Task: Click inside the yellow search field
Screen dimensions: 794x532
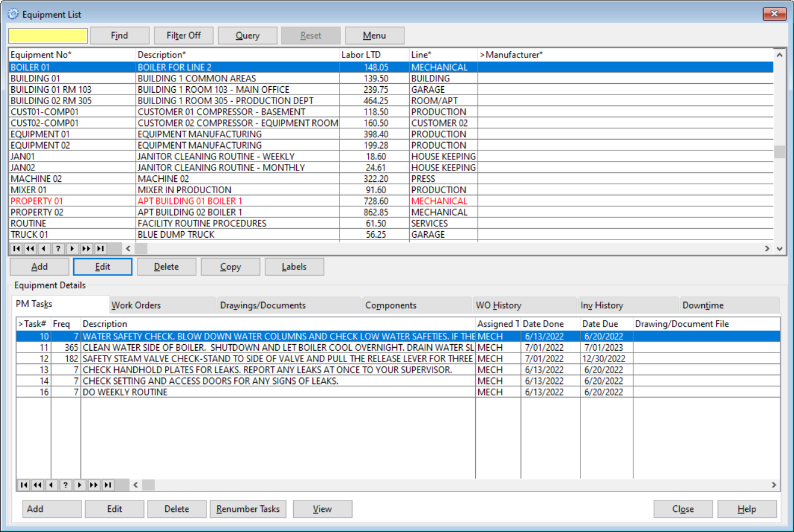Action: (48, 35)
